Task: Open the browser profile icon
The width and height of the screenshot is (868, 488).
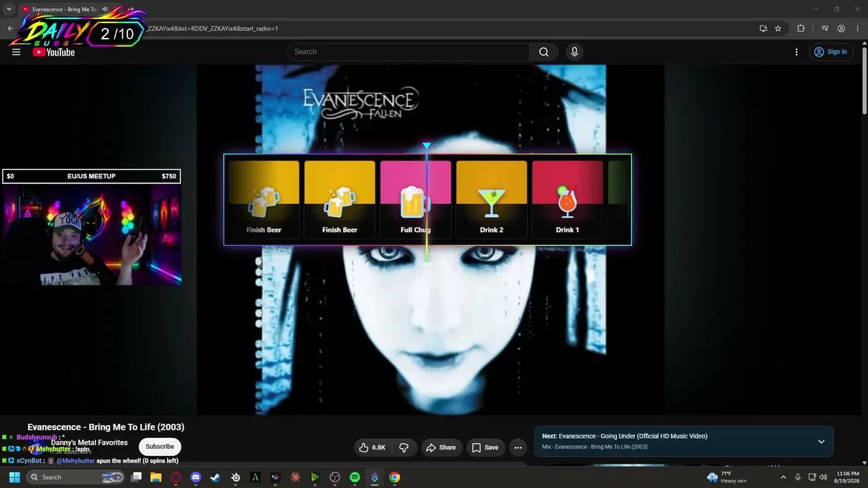Action: (x=841, y=28)
